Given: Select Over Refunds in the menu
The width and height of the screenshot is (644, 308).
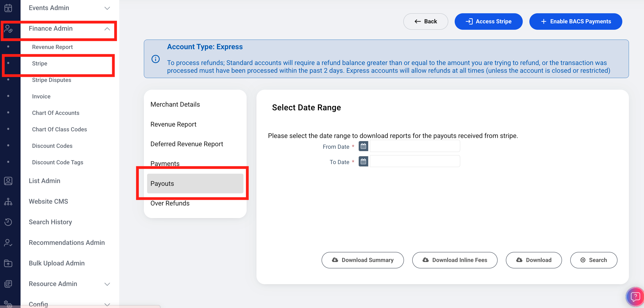Looking at the screenshot, I should pos(170,203).
